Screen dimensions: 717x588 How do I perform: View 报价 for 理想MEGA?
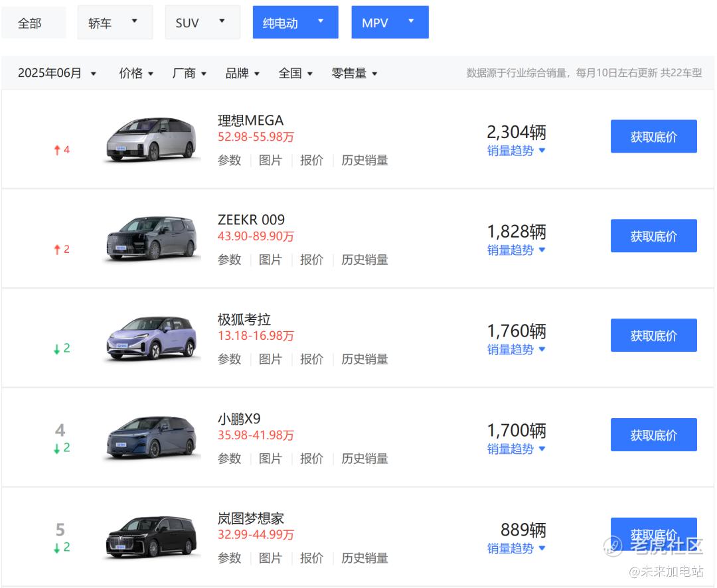pos(311,161)
